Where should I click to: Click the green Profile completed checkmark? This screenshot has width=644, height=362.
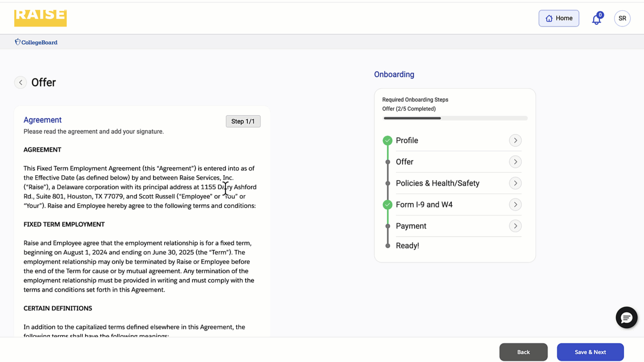coord(387,140)
